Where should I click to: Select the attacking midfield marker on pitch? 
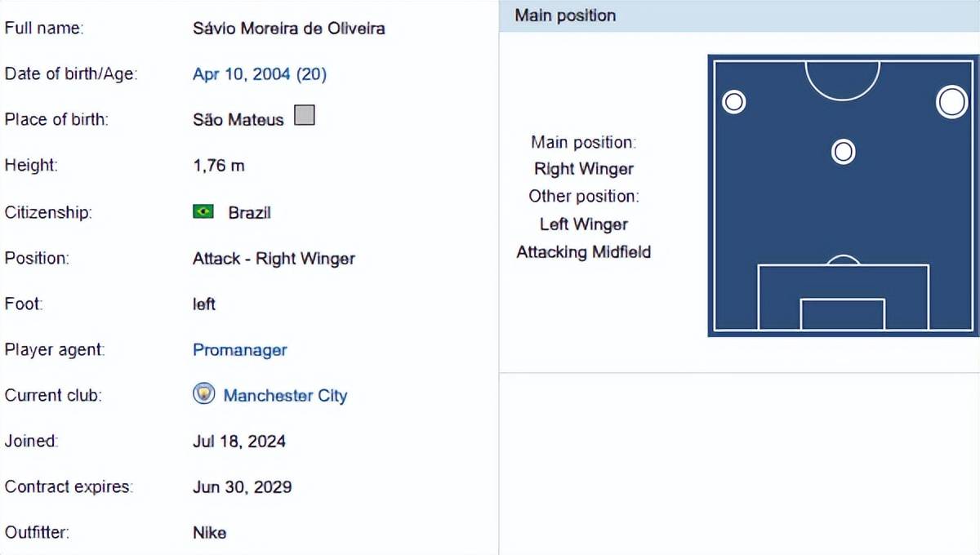(x=843, y=152)
